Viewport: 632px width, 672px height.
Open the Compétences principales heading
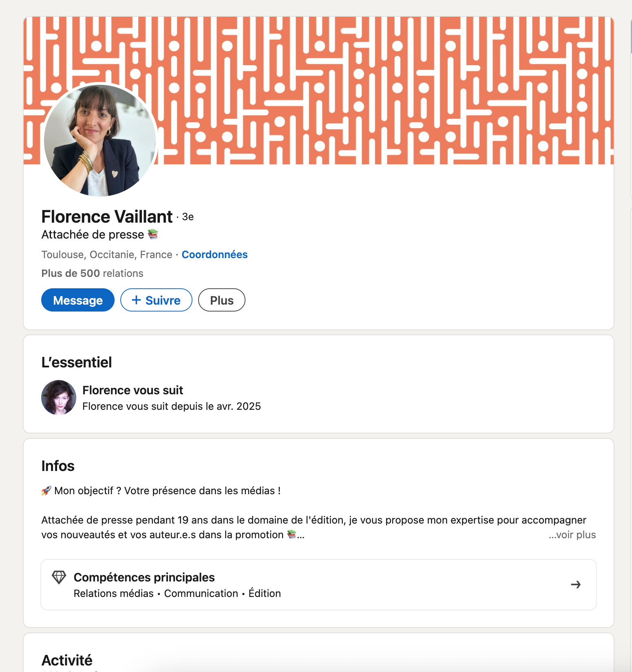pos(144,577)
